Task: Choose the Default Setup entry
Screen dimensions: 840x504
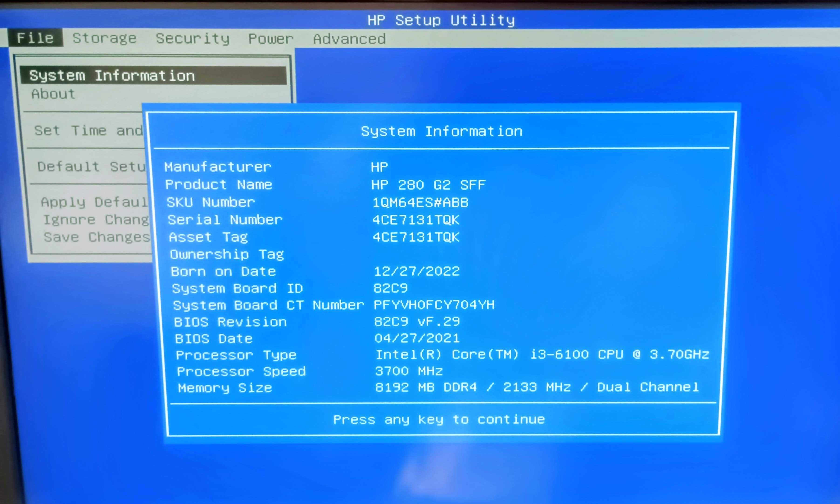Action: [x=92, y=166]
